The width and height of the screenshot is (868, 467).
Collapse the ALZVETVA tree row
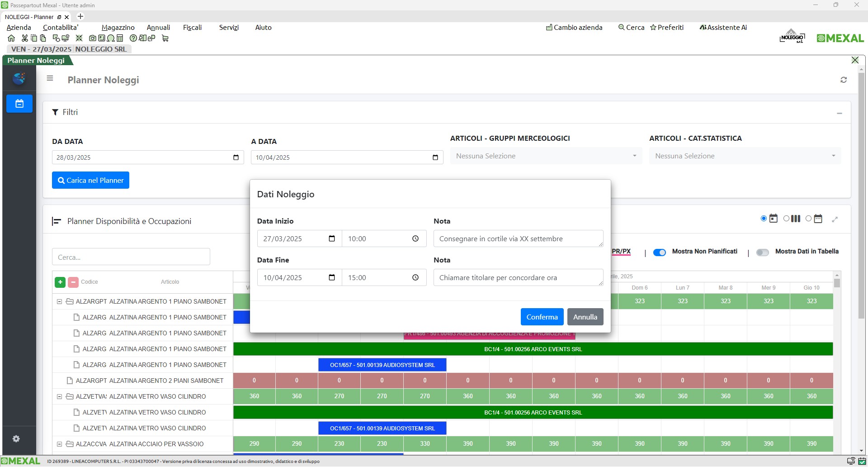(x=59, y=397)
